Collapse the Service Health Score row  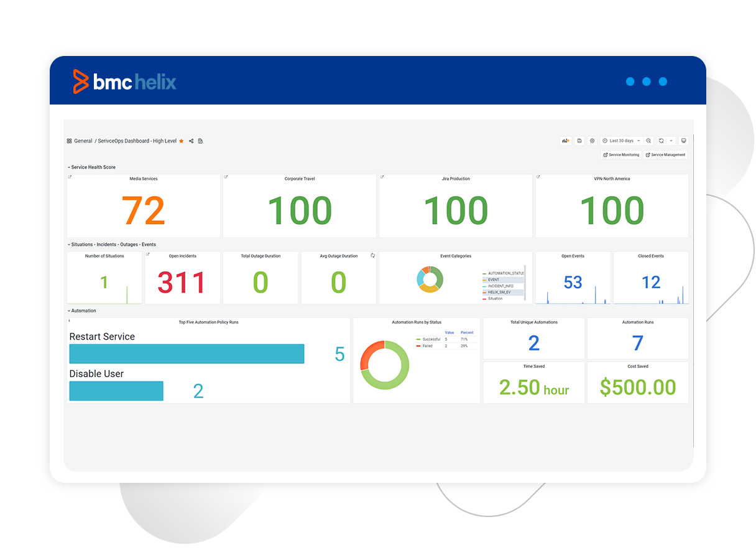coord(69,167)
